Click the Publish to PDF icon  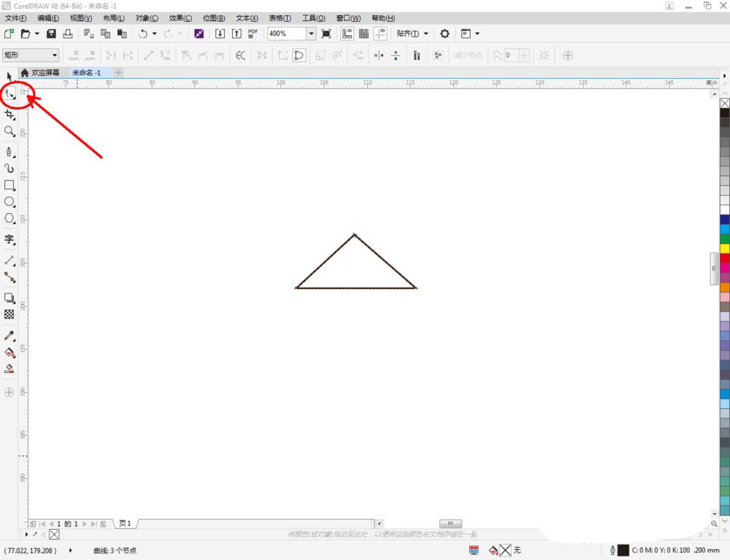click(x=253, y=34)
